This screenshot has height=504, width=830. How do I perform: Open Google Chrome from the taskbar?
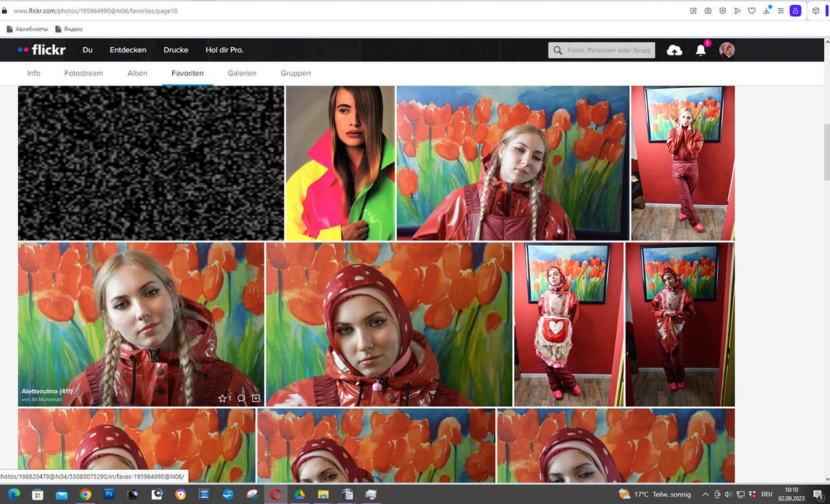(x=85, y=494)
